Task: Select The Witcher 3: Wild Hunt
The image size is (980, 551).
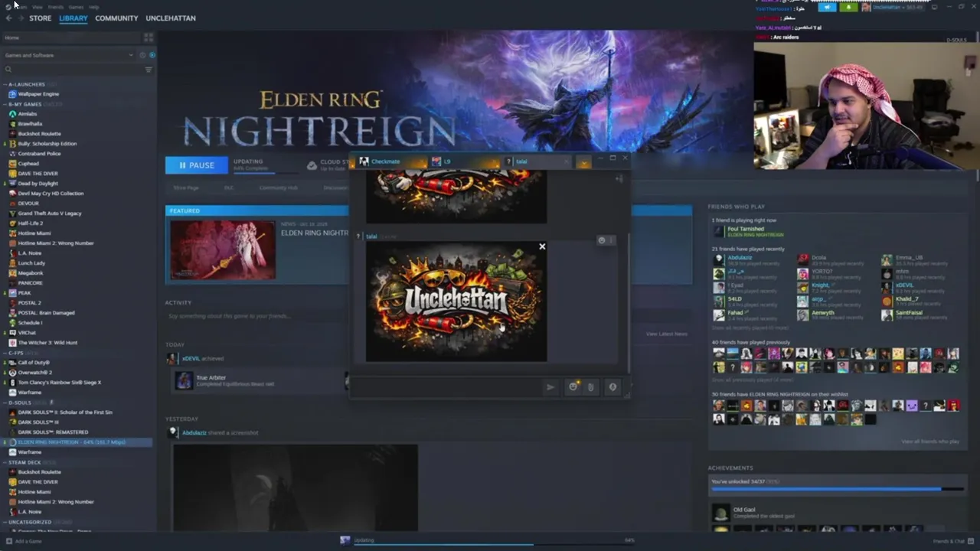Action: (x=47, y=343)
